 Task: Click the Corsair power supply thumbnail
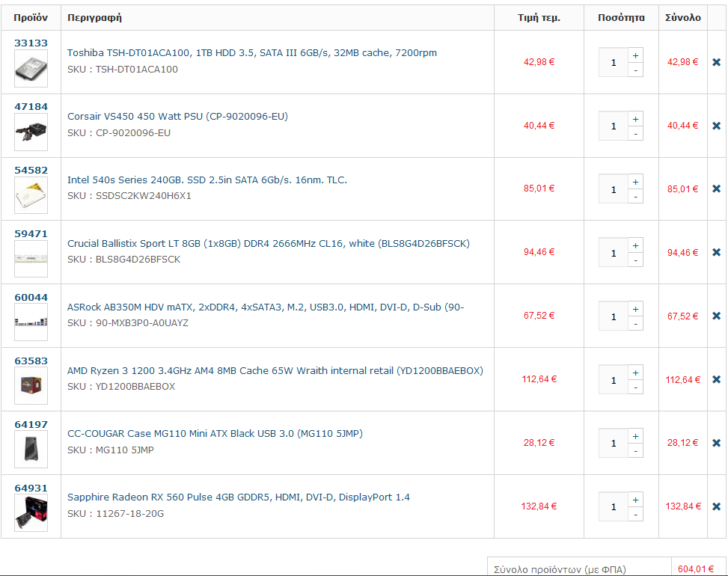coord(31,132)
